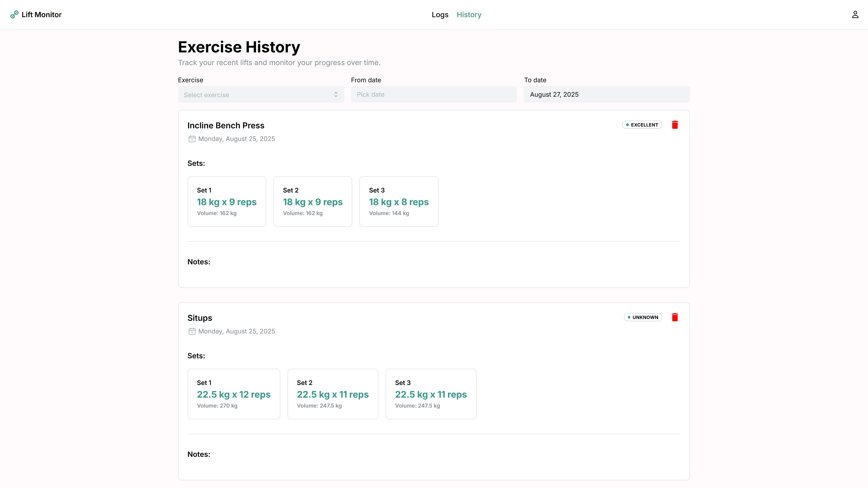868x488 pixels.
Task: Open the To date August 27 picker
Action: click(606, 95)
